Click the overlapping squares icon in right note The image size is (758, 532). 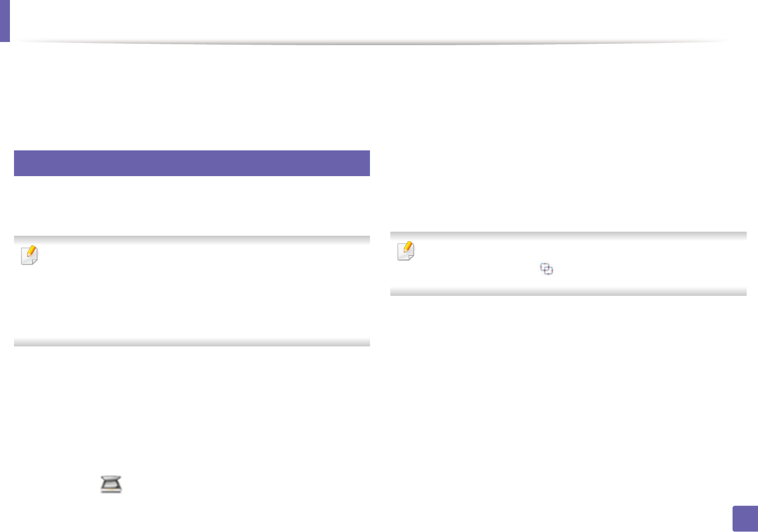click(547, 269)
